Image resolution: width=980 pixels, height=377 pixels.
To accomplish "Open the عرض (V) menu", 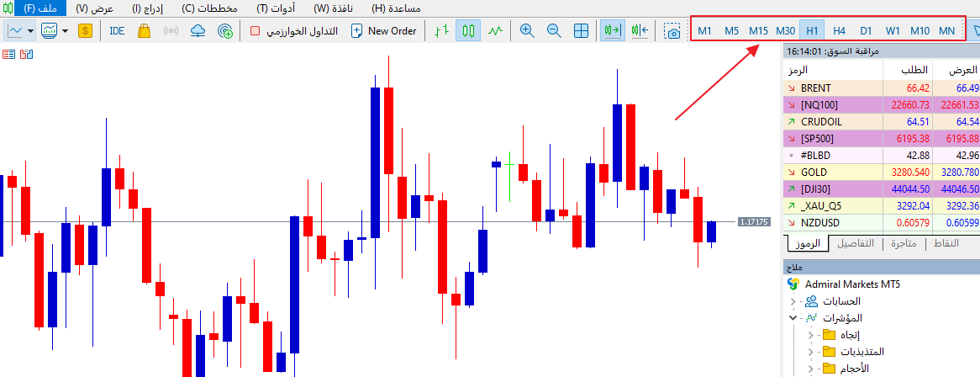I will [x=95, y=8].
